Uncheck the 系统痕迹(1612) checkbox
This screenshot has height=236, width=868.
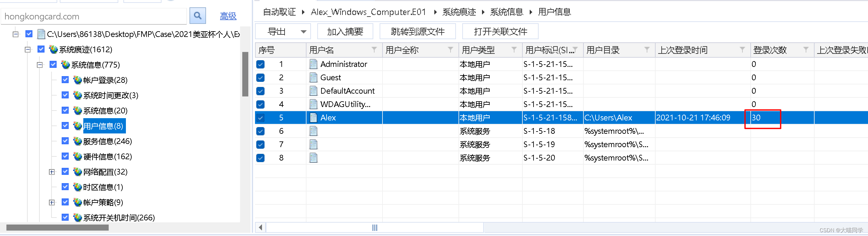(x=41, y=49)
